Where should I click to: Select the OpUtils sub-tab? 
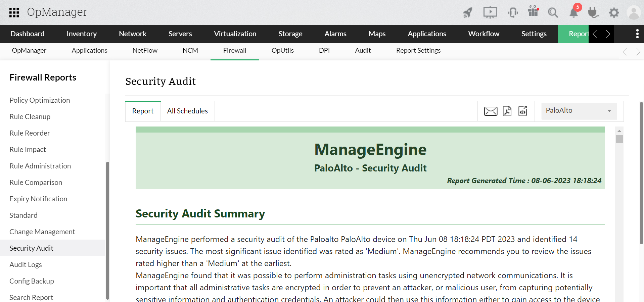283,51
